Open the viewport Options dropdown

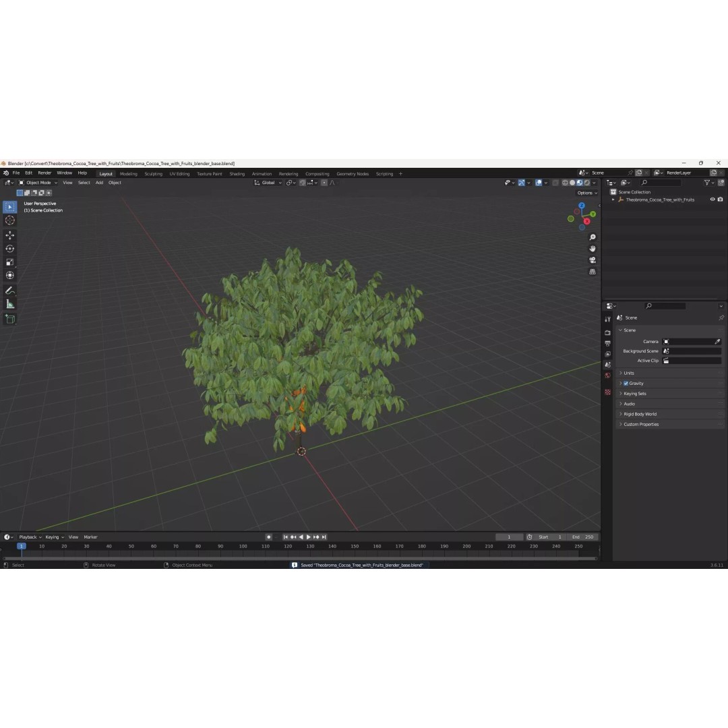(587, 193)
